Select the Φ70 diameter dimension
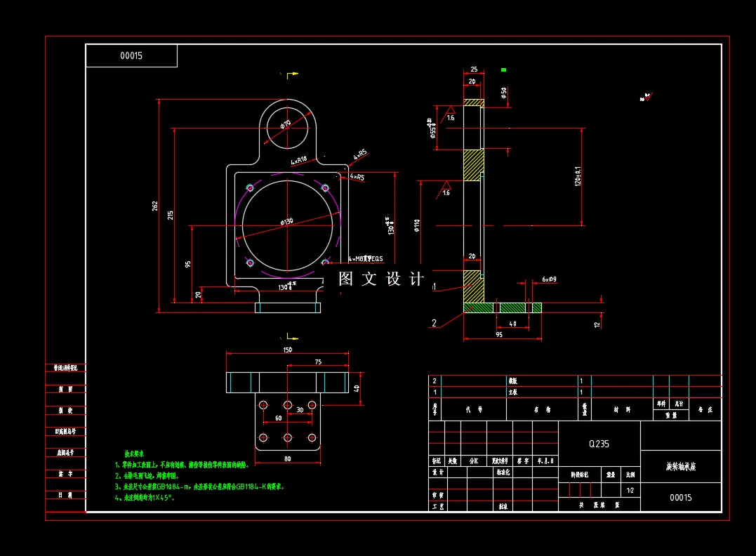The height and width of the screenshot is (556, 756). pyautogui.click(x=286, y=124)
